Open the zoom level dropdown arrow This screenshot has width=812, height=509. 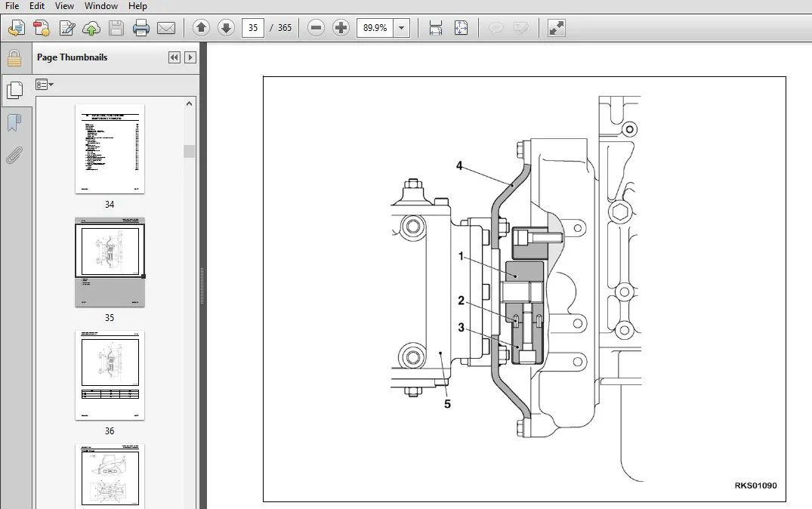(401, 28)
